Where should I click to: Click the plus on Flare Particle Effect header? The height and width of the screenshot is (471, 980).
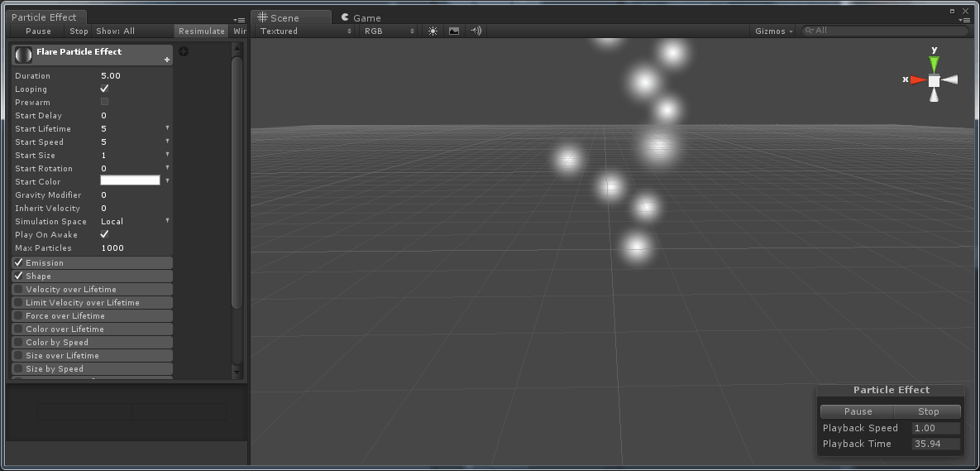pyautogui.click(x=167, y=60)
